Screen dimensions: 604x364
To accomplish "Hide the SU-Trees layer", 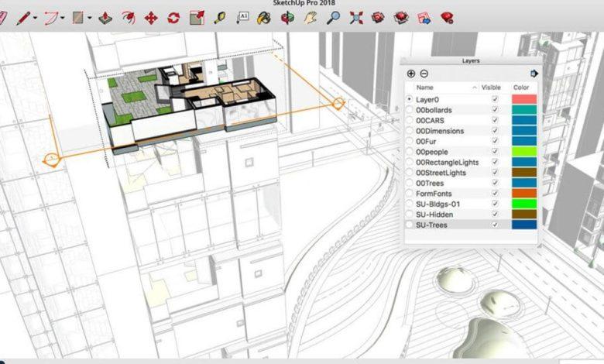I will click(495, 225).
